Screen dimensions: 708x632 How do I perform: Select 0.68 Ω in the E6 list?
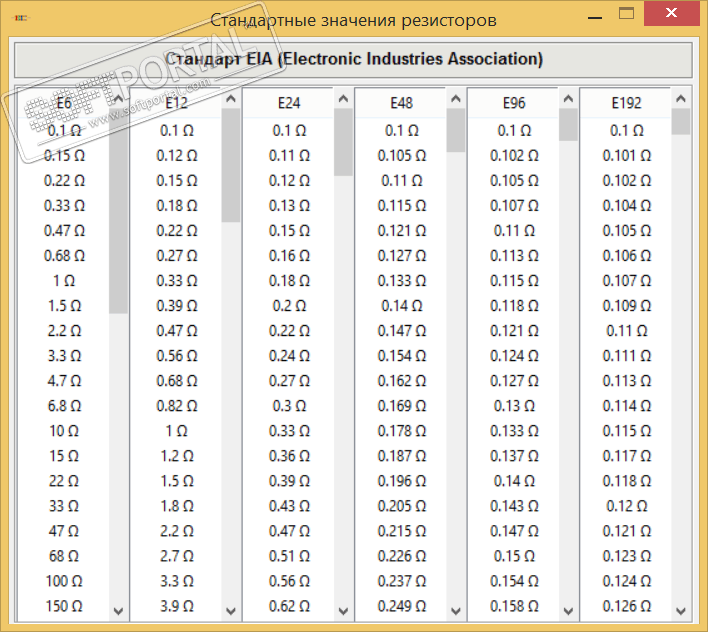pos(64,256)
